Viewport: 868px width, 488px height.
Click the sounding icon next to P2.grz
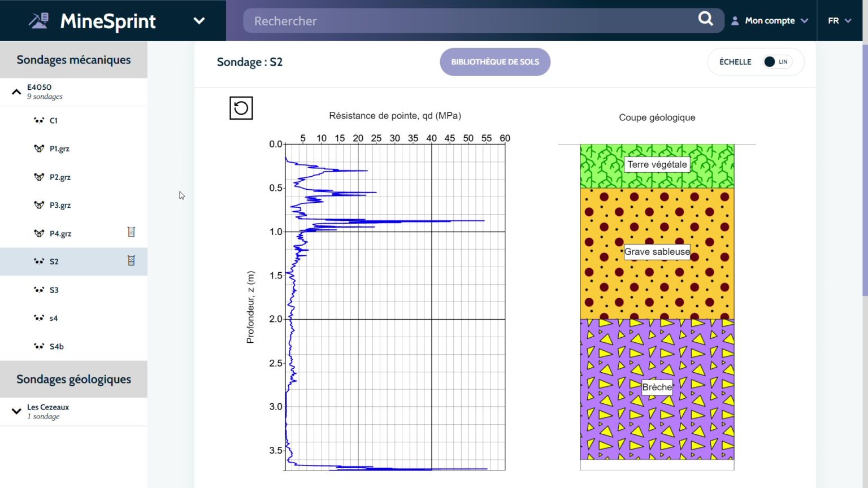[39, 177]
